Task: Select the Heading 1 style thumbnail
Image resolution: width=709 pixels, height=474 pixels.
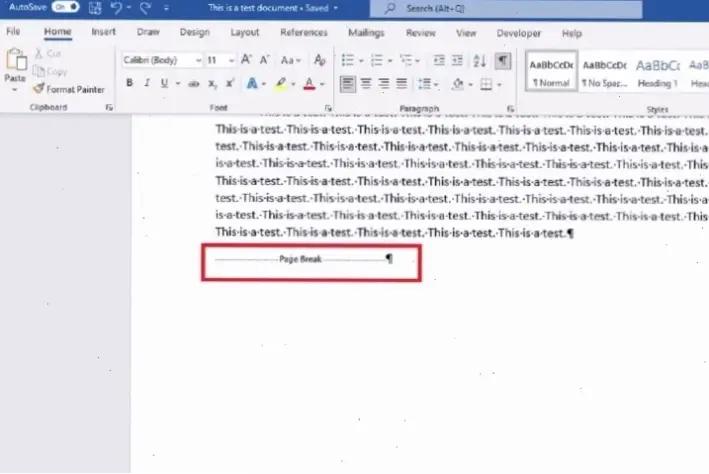Action: (x=657, y=72)
